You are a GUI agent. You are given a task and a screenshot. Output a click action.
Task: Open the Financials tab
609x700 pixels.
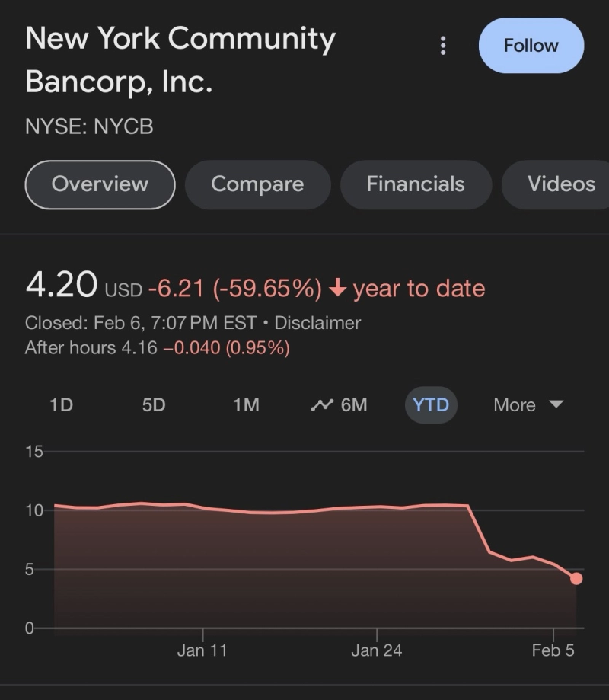tap(415, 184)
